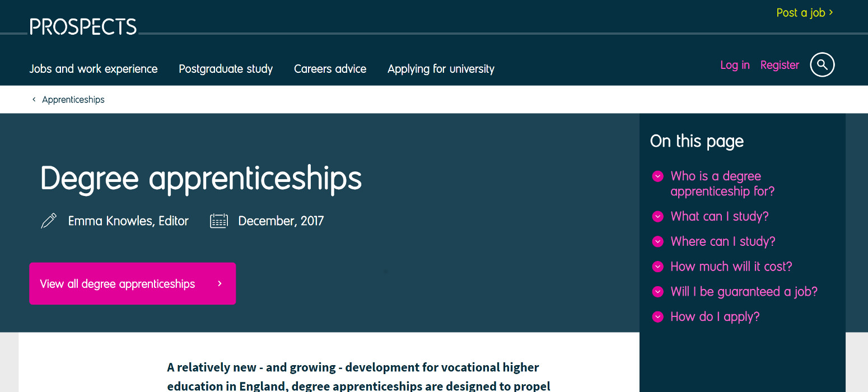This screenshot has height=392, width=868.
Task: Open the search magnifier icon
Action: coord(822,65)
